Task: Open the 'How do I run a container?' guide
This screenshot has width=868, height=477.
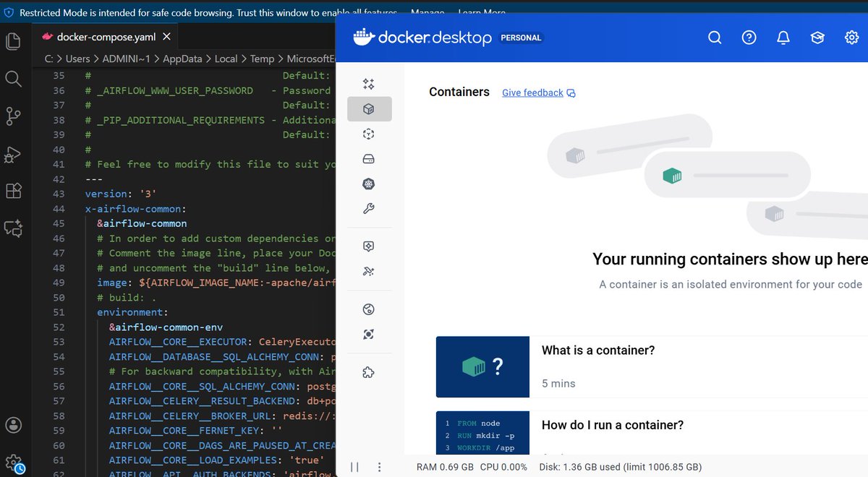Action: click(x=613, y=425)
